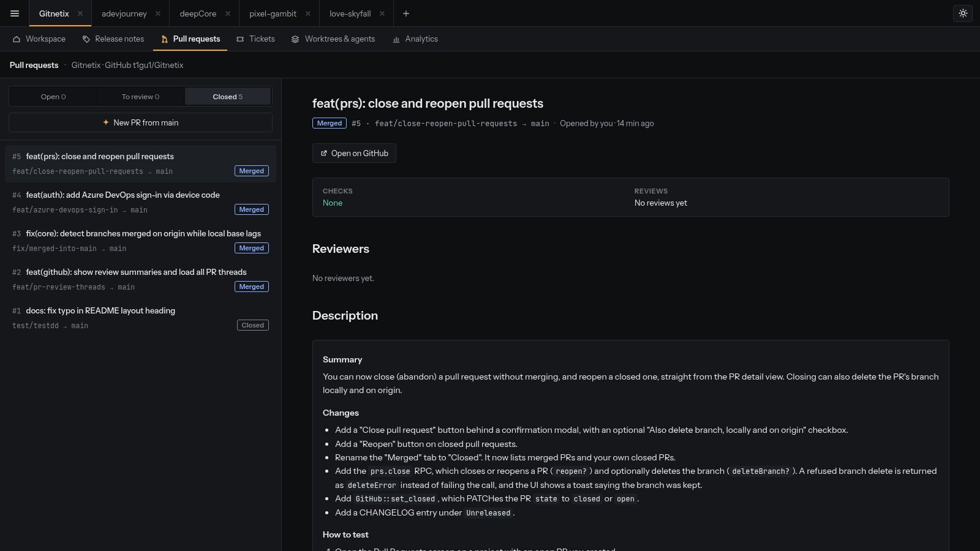Add a new project tab with plus icon
The image size is (980, 551).
coord(405,13)
